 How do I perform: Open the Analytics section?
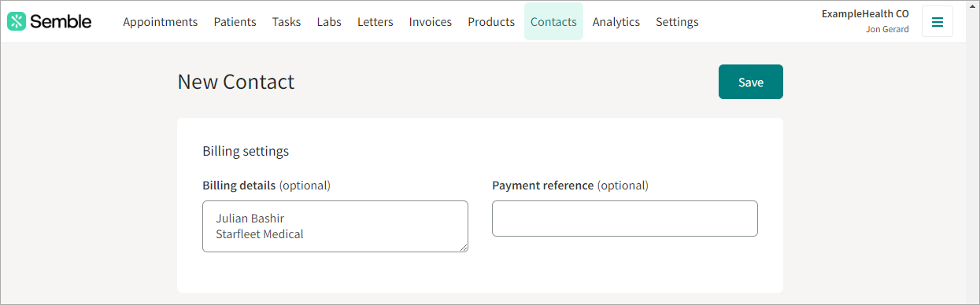pyautogui.click(x=616, y=22)
